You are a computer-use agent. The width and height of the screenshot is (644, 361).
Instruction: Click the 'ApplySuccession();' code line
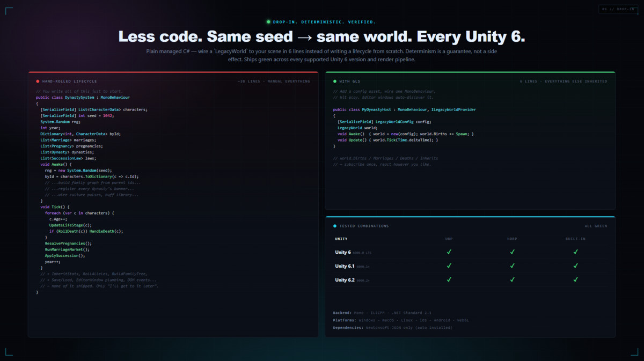65,256
